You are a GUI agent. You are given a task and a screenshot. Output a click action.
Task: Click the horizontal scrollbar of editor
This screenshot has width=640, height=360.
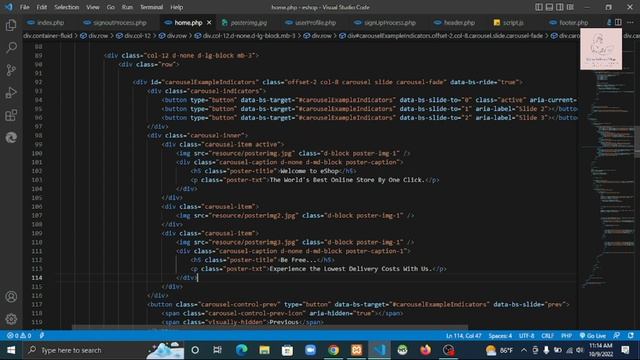(269, 327)
